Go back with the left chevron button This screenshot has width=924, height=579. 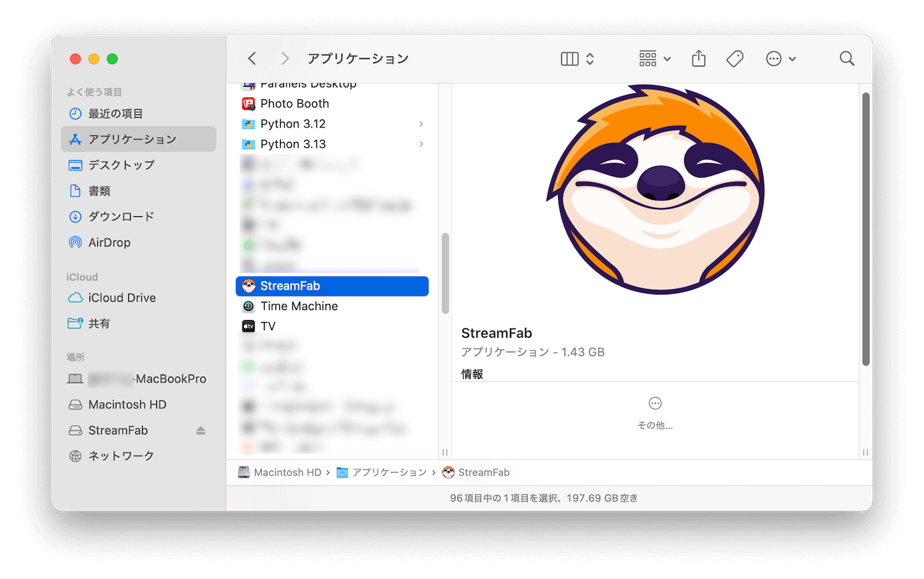[252, 58]
